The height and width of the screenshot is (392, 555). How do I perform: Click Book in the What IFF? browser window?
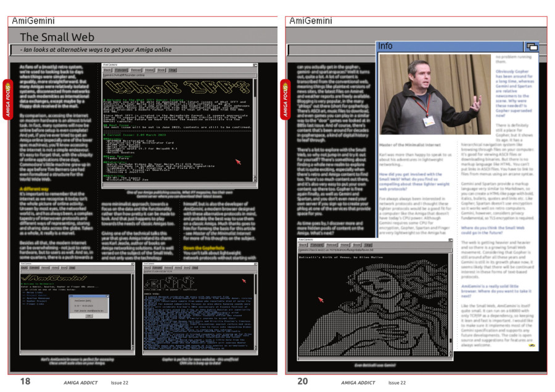tap(161, 70)
